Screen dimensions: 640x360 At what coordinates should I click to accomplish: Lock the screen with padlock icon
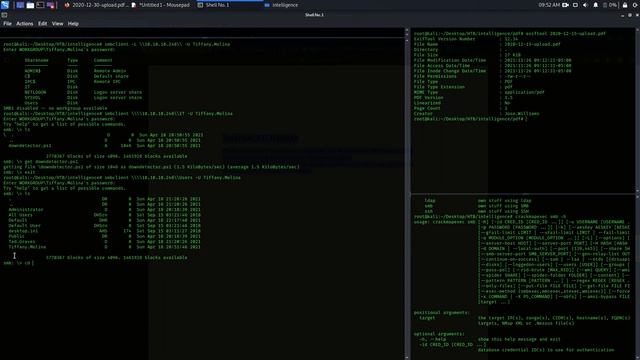[625, 5]
